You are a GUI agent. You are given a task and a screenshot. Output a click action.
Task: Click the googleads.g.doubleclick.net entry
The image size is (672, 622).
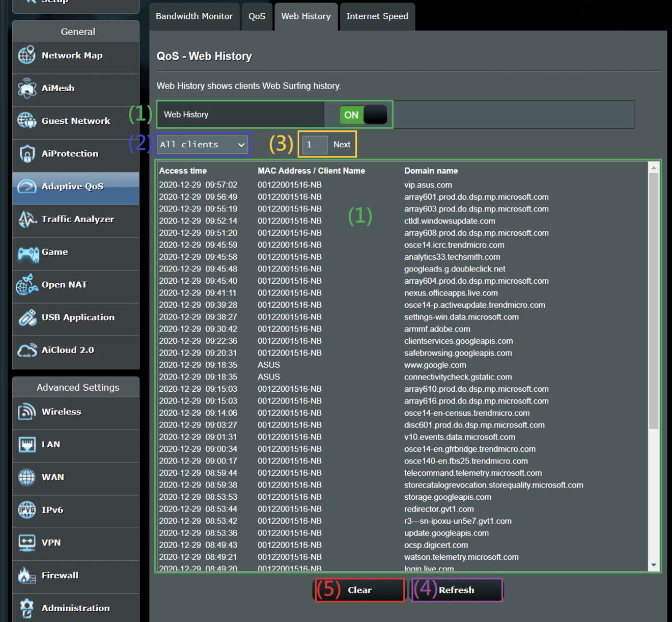(x=455, y=269)
